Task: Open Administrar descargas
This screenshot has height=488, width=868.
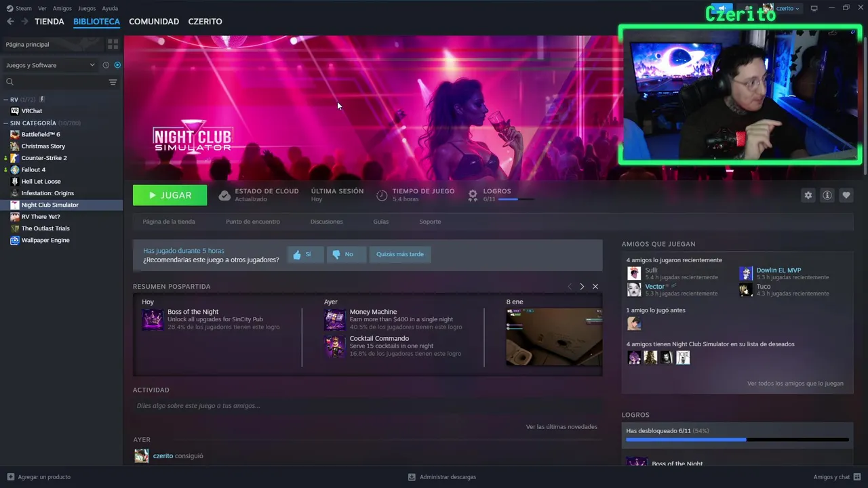Action: [442, 477]
